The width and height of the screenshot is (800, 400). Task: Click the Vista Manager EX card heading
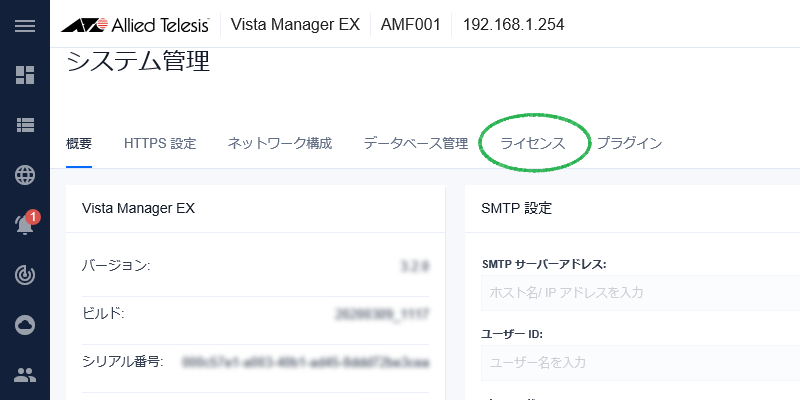point(138,208)
